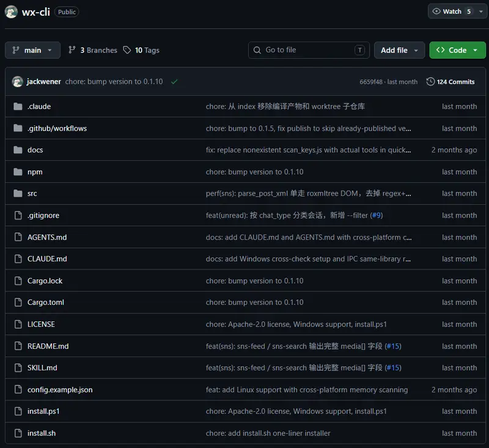Click the folder icon for .github/workflows
489x448 pixels.
[x=18, y=128]
